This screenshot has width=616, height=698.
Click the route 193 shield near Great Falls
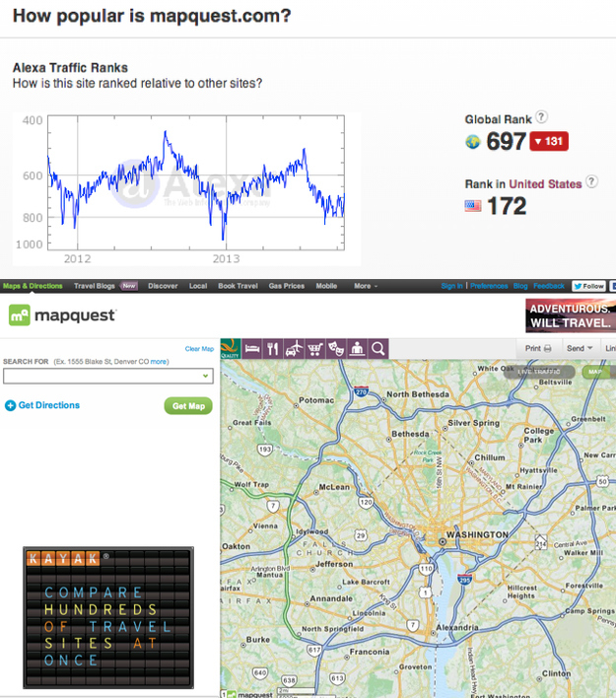click(x=265, y=450)
